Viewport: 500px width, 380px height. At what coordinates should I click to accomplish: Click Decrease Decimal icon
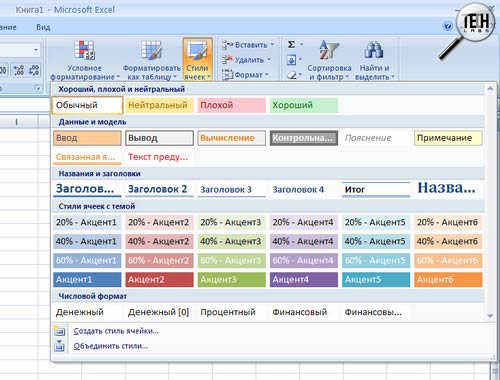pos(34,70)
